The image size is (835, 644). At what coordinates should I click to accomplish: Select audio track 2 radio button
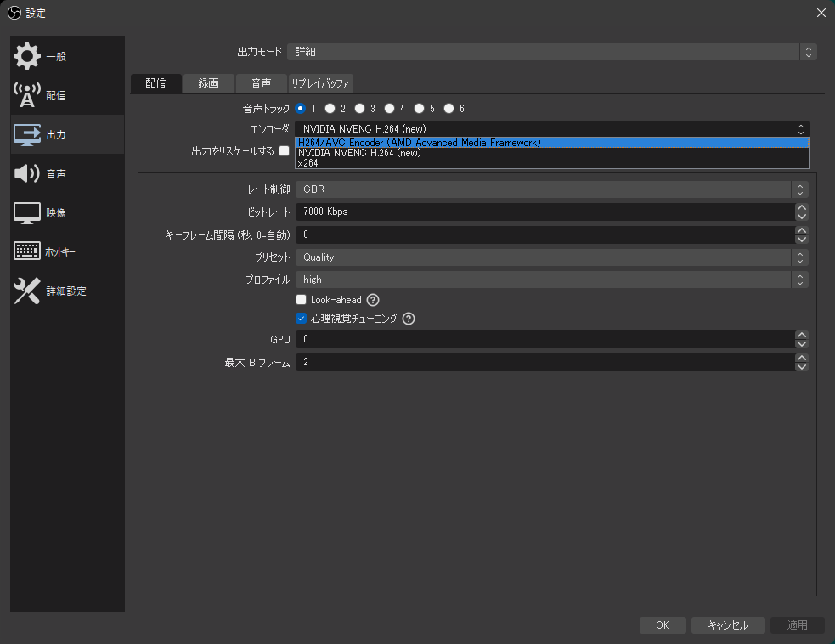coord(330,109)
